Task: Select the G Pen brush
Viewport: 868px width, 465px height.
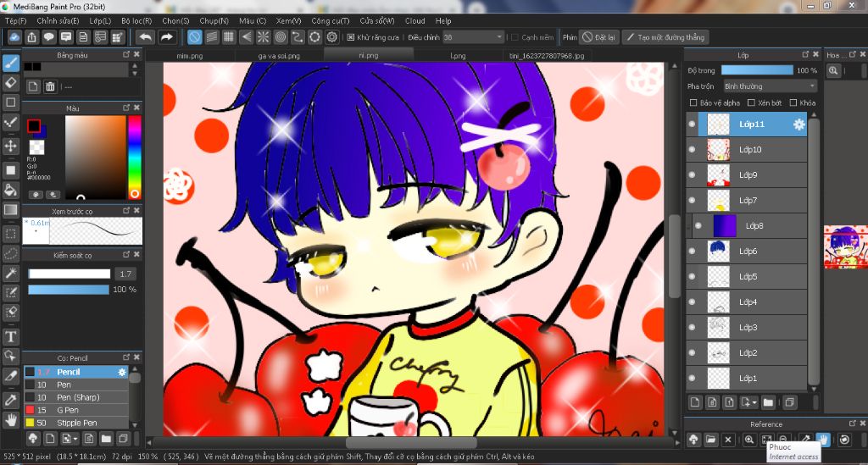Action: click(x=75, y=410)
